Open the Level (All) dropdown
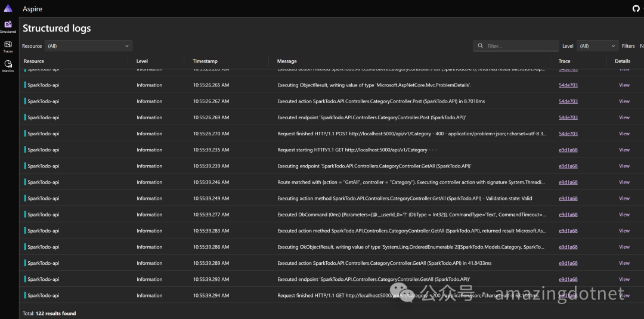Image resolution: width=644 pixels, height=319 pixels. tap(597, 46)
